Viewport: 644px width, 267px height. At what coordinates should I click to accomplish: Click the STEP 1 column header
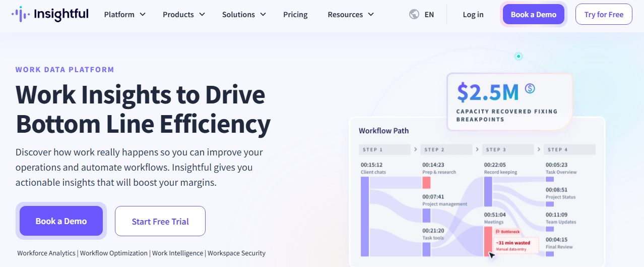click(x=385, y=149)
